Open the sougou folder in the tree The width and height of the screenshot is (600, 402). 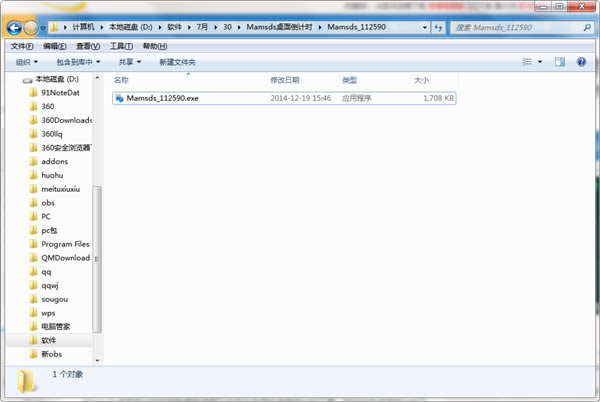(49, 299)
